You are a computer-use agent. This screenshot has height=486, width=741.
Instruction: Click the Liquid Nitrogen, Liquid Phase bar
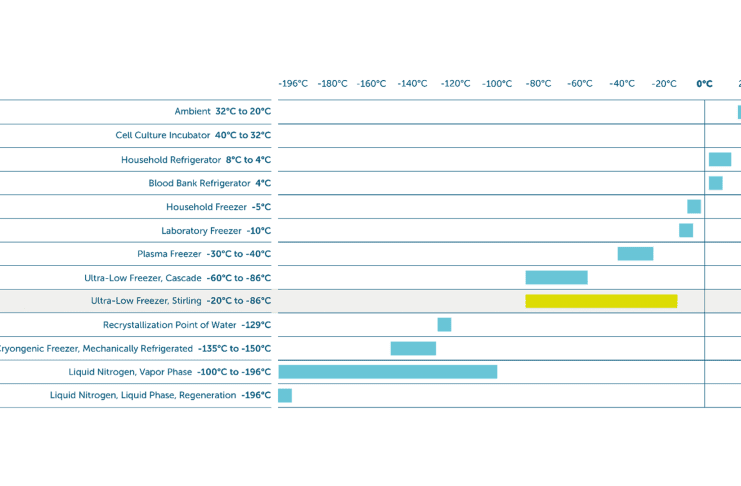285,395
